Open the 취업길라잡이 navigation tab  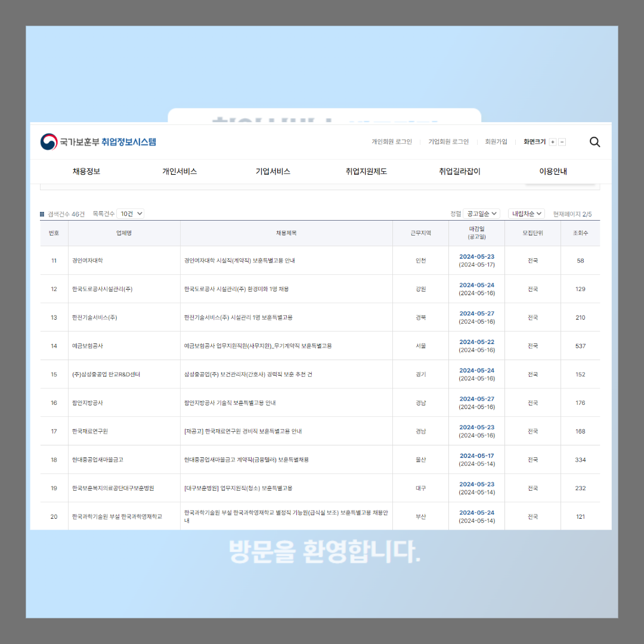click(457, 171)
